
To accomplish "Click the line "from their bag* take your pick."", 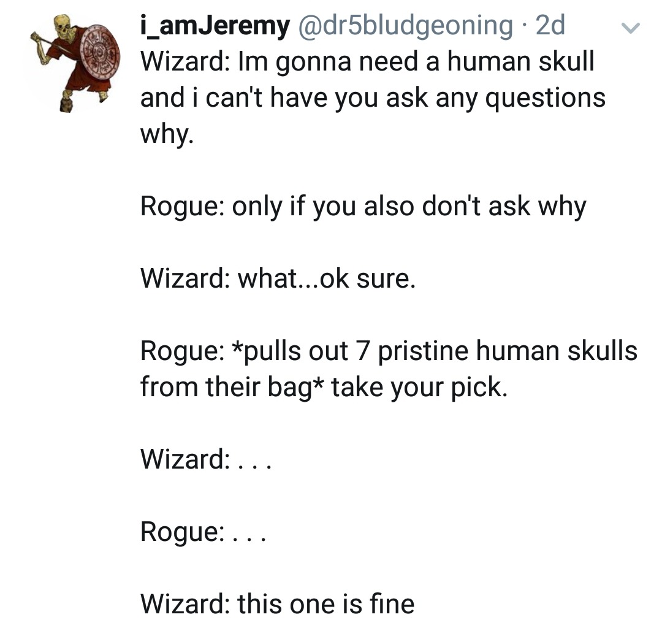I will (x=324, y=388).
